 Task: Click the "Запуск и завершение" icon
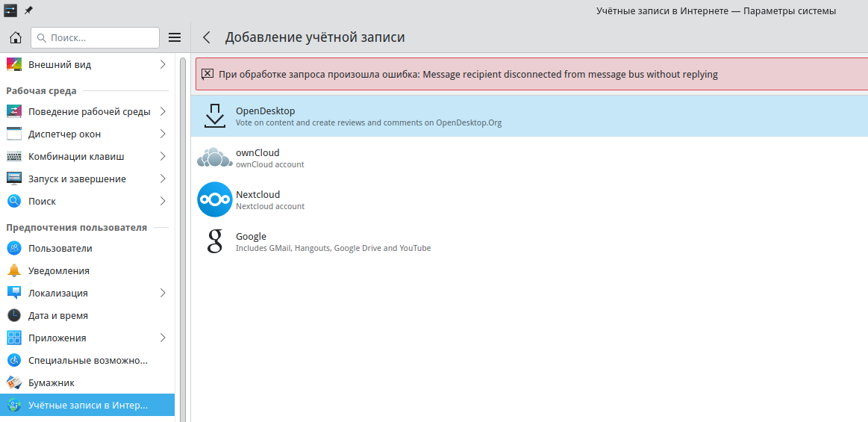point(14,179)
